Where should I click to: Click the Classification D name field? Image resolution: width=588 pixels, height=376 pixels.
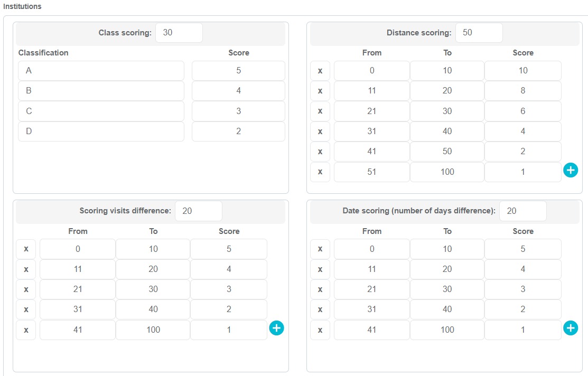coord(101,131)
